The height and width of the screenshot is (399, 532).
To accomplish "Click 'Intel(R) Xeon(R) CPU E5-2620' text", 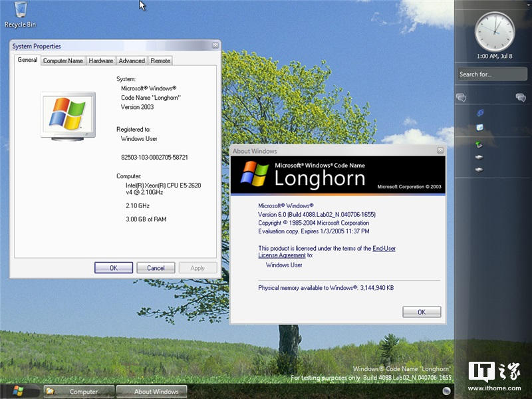I will 163,186.
